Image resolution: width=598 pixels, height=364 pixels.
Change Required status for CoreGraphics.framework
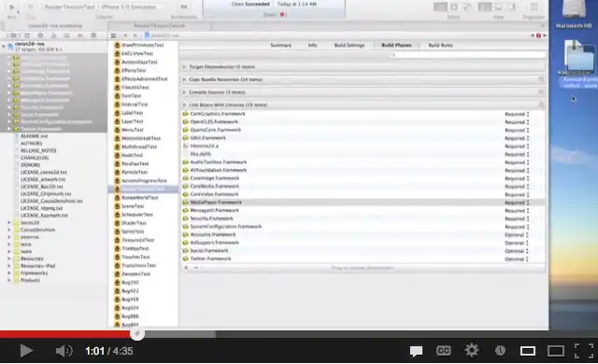tap(517, 114)
